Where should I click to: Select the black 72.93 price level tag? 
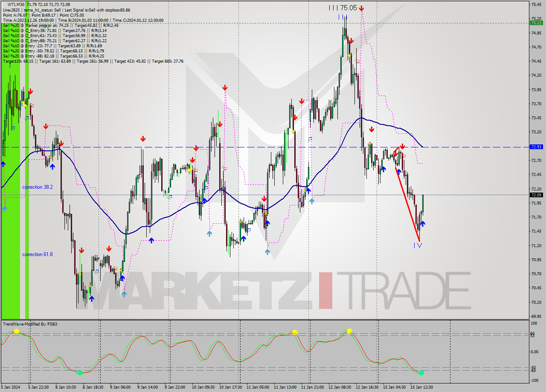pyautogui.click(x=536, y=147)
